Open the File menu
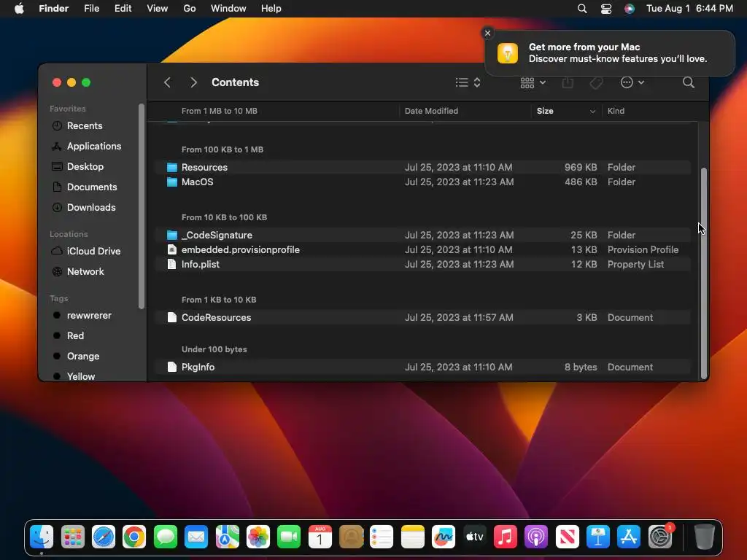747x560 pixels. click(91, 9)
